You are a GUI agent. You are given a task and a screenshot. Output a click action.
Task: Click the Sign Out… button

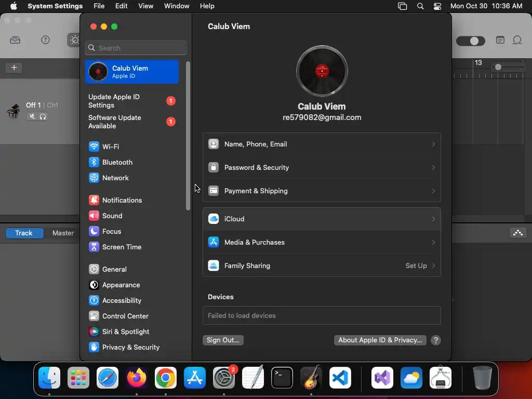click(x=223, y=340)
